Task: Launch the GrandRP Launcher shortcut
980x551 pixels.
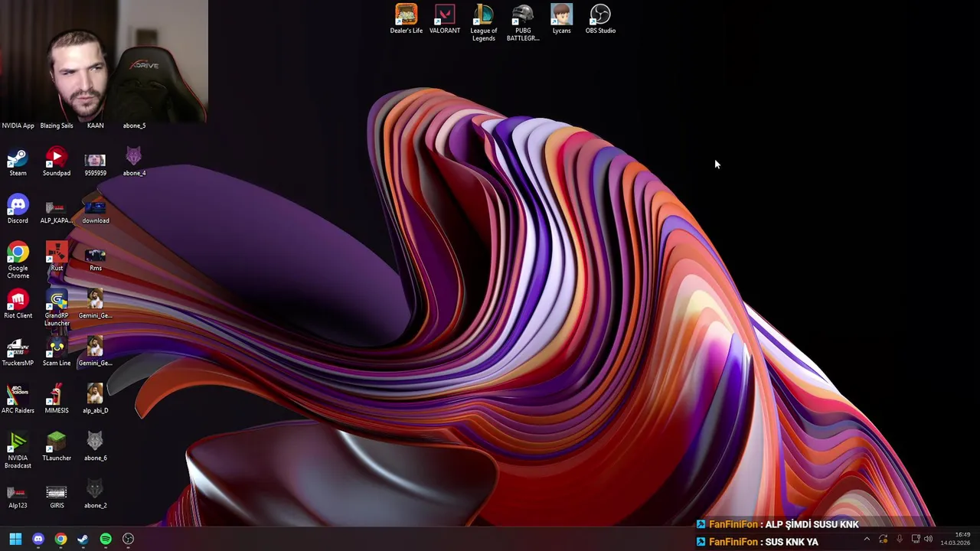Action: coord(57,308)
